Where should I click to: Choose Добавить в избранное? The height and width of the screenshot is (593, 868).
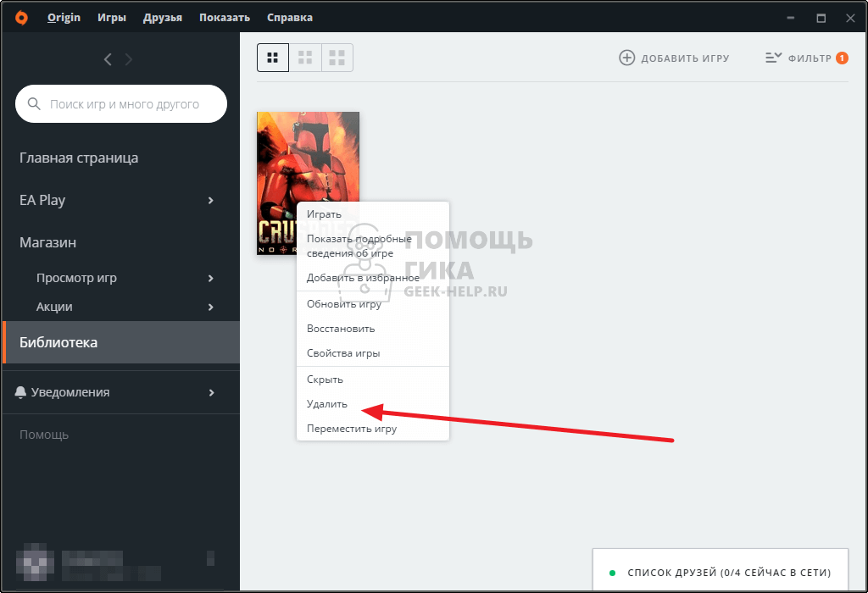[373, 278]
